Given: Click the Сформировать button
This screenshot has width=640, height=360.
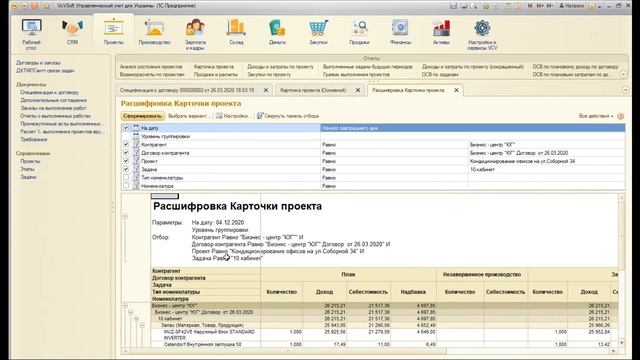Looking at the screenshot, I should 142,116.
